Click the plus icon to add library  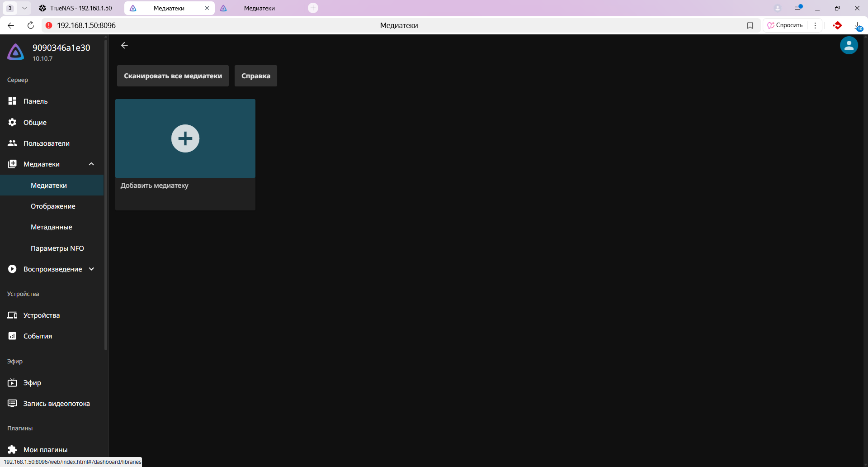pyautogui.click(x=185, y=138)
